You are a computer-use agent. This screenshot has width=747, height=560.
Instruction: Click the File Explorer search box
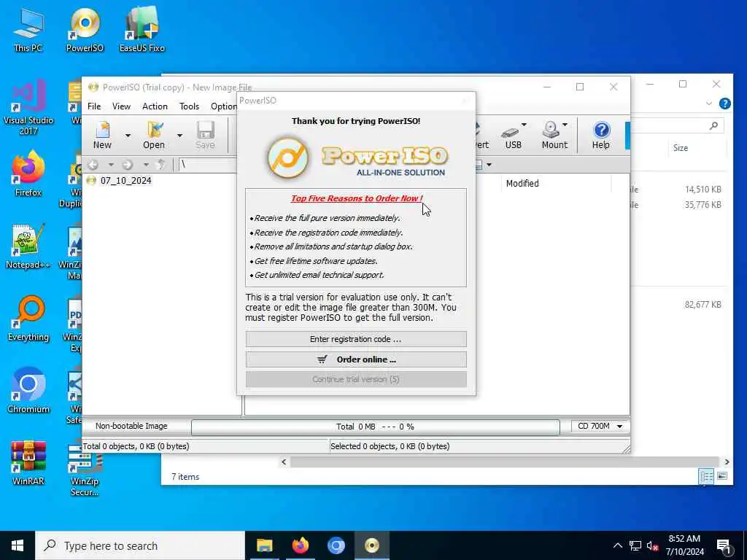pos(676,125)
